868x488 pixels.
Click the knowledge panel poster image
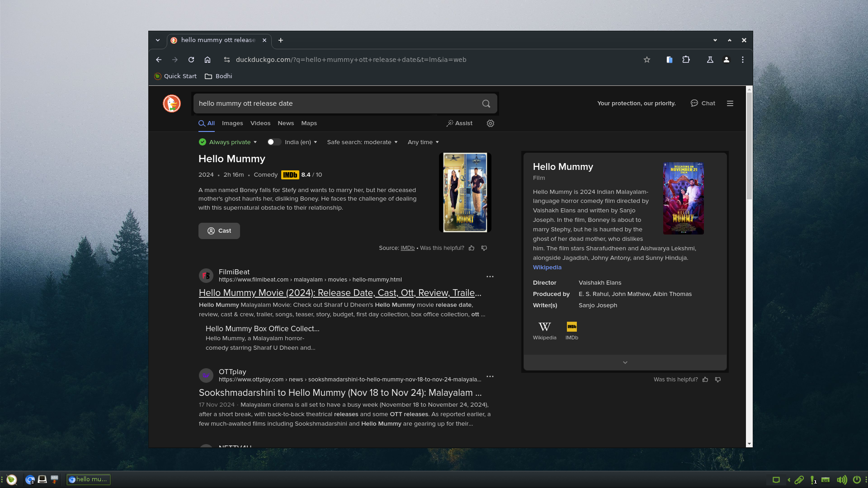pyautogui.click(x=684, y=198)
